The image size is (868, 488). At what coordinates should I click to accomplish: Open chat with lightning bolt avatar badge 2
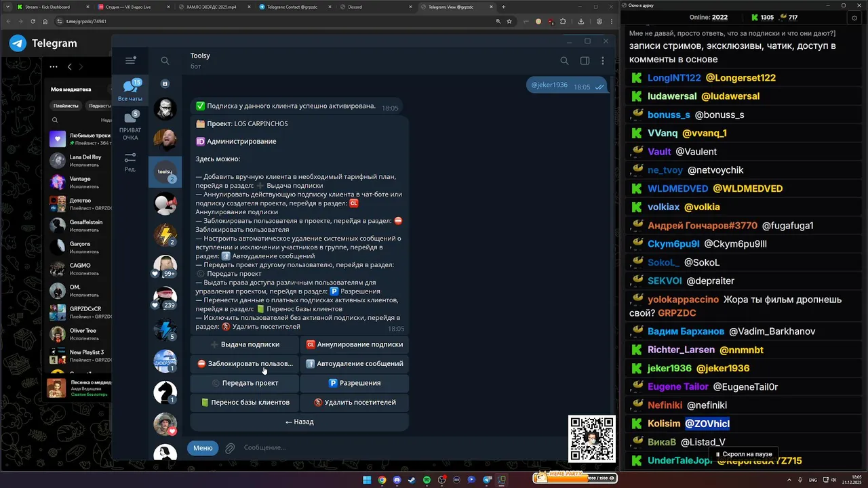165,235
